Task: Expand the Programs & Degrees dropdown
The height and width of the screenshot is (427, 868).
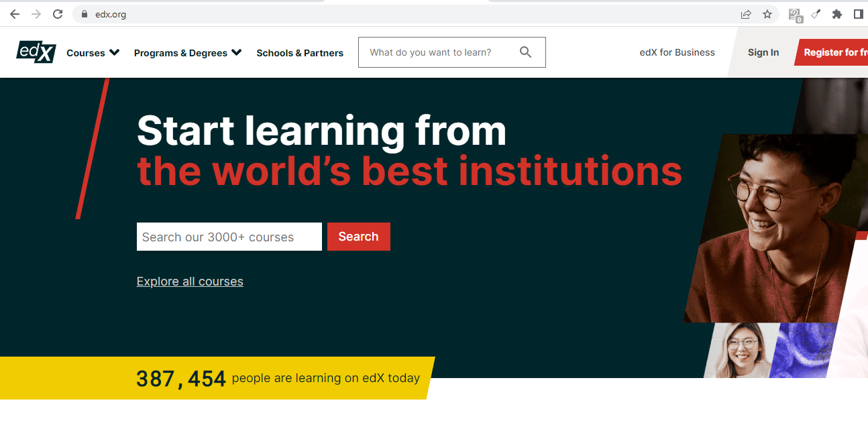Action: point(188,53)
